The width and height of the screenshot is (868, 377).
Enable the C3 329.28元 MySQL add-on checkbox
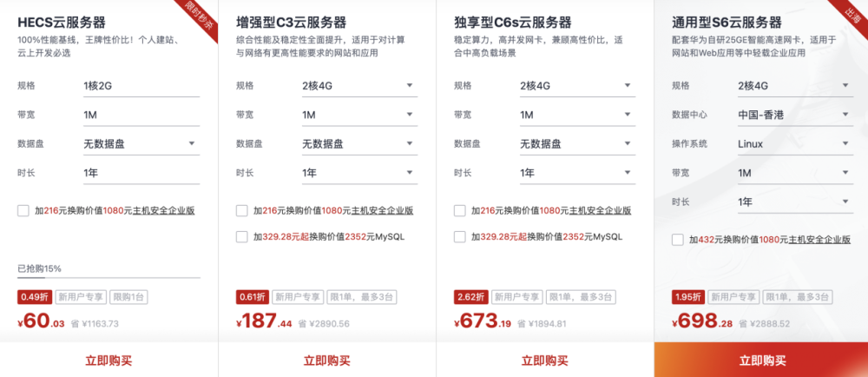[x=242, y=237]
